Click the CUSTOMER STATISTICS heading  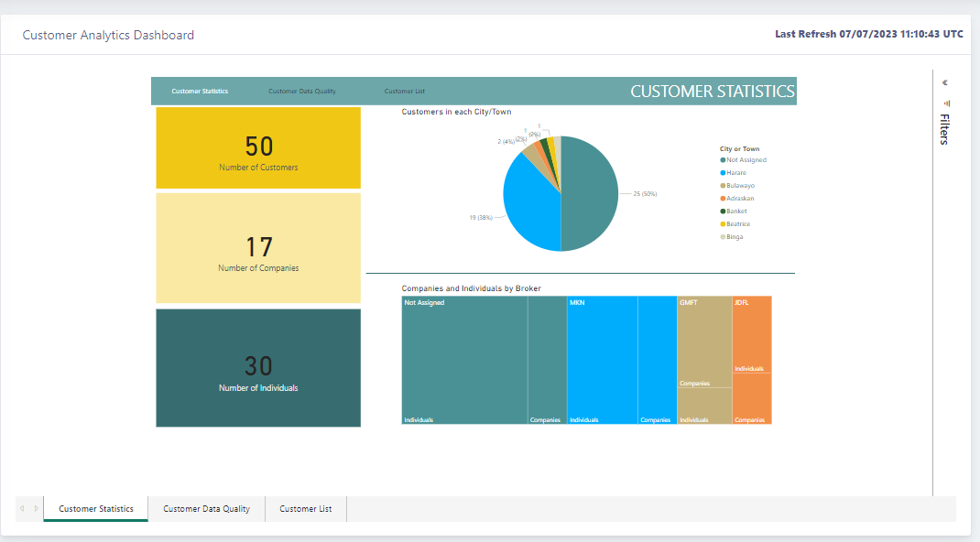click(713, 92)
